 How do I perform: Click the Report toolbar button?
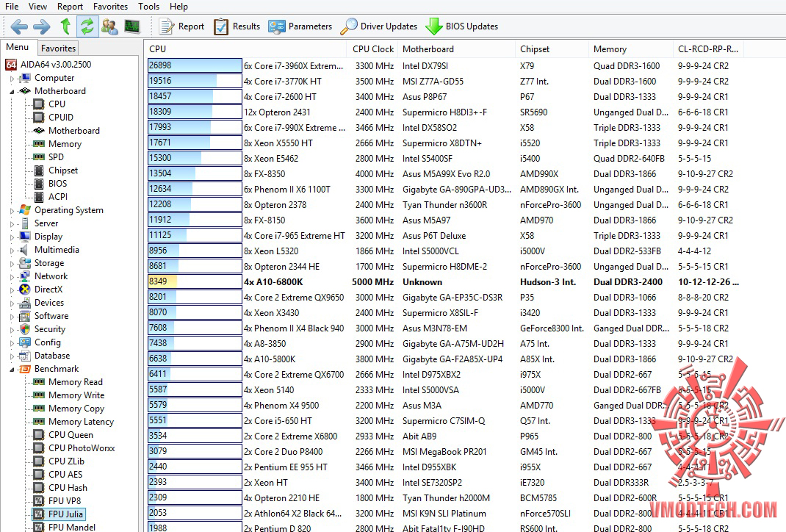[x=181, y=26]
